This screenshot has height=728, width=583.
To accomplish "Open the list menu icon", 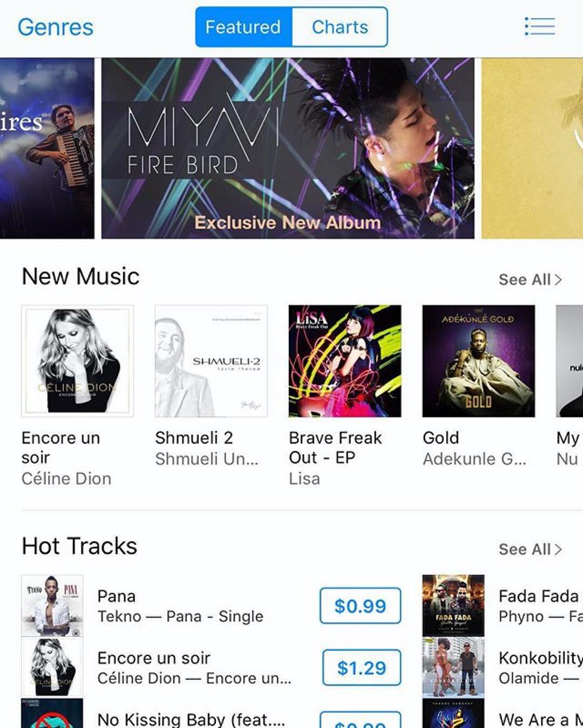I will (x=540, y=26).
